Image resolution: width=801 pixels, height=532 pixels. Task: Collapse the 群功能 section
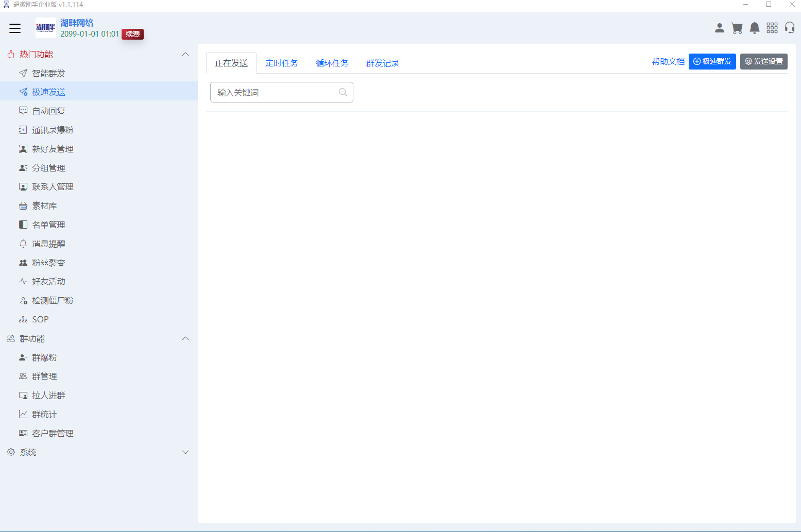click(185, 338)
